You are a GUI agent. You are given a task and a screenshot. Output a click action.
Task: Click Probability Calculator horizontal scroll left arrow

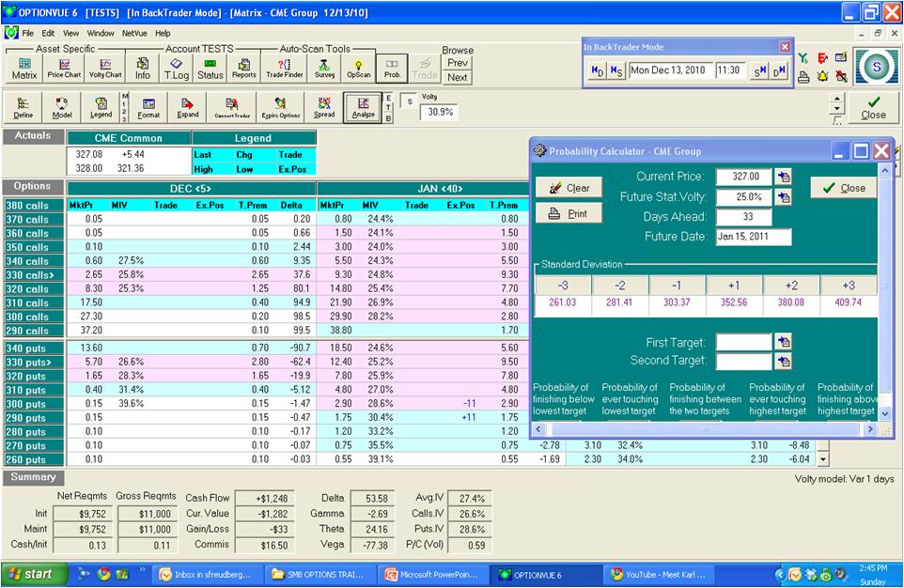tap(539, 429)
